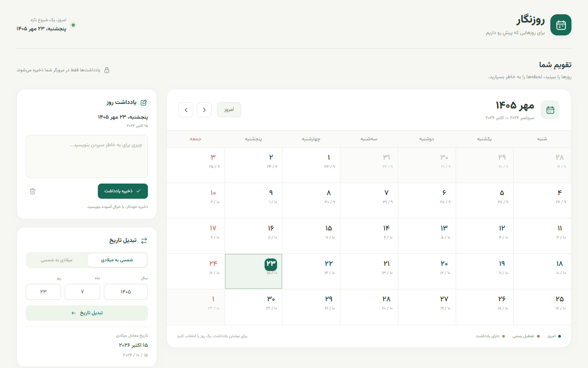Click the مهر ۱۴۰۵ month title
Image resolution: width=588 pixels, height=368 pixels.
[x=514, y=105]
